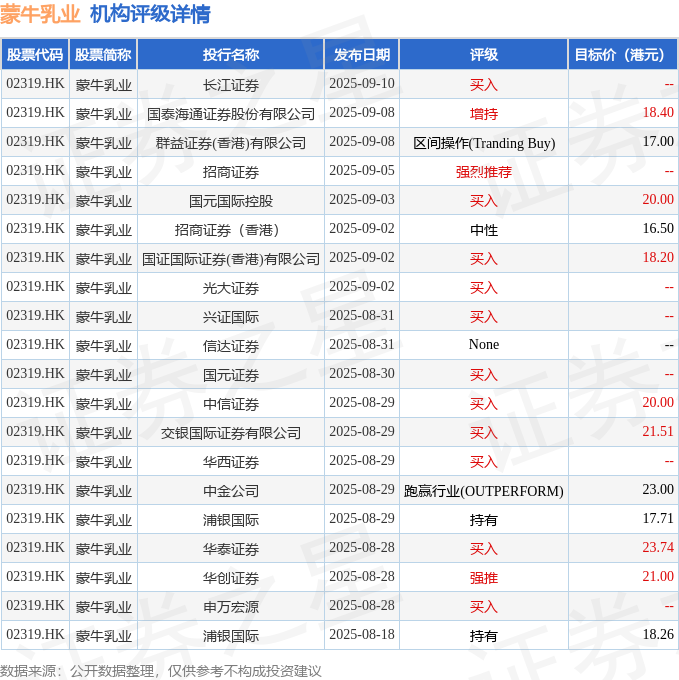This screenshot has width=679, height=680.
Task: Click the target price 18.40
Action: point(658,112)
